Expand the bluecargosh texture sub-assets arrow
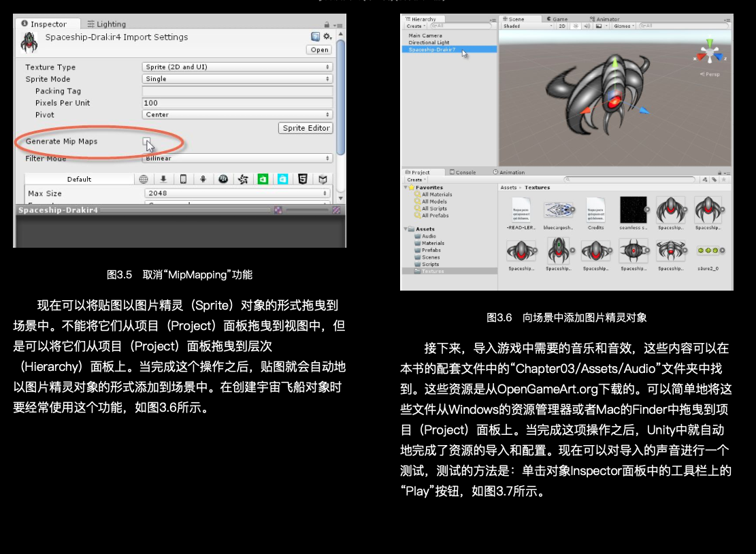This screenshot has width=756, height=554. 573,210
